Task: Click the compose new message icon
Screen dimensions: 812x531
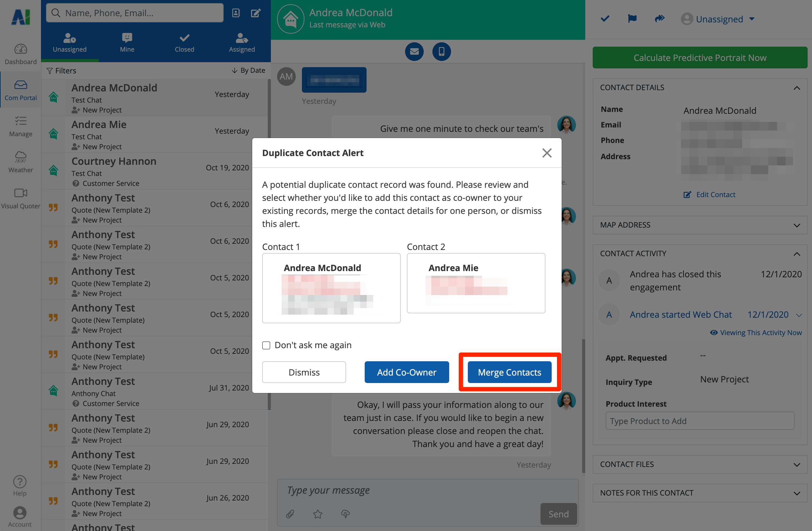Action: coord(256,13)
